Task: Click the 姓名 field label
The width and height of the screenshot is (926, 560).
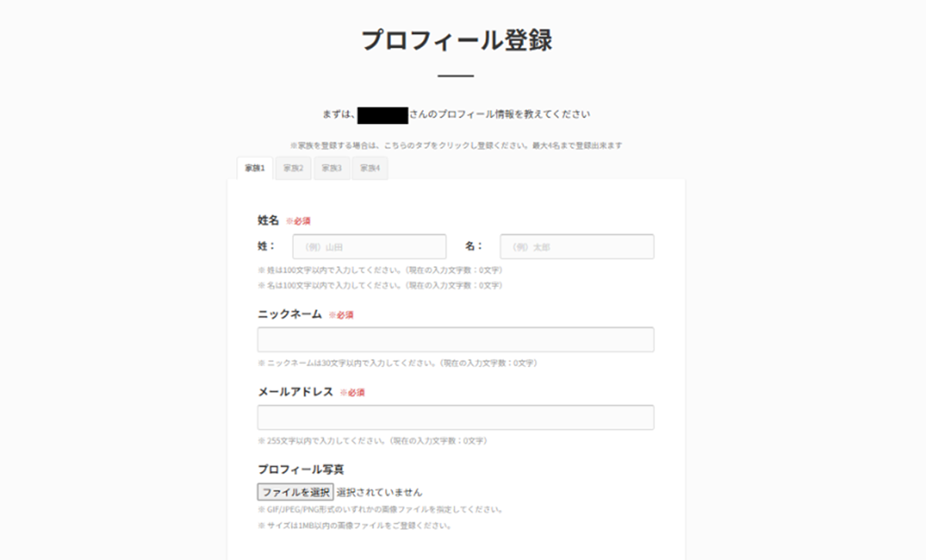Action: coord(268,220)
